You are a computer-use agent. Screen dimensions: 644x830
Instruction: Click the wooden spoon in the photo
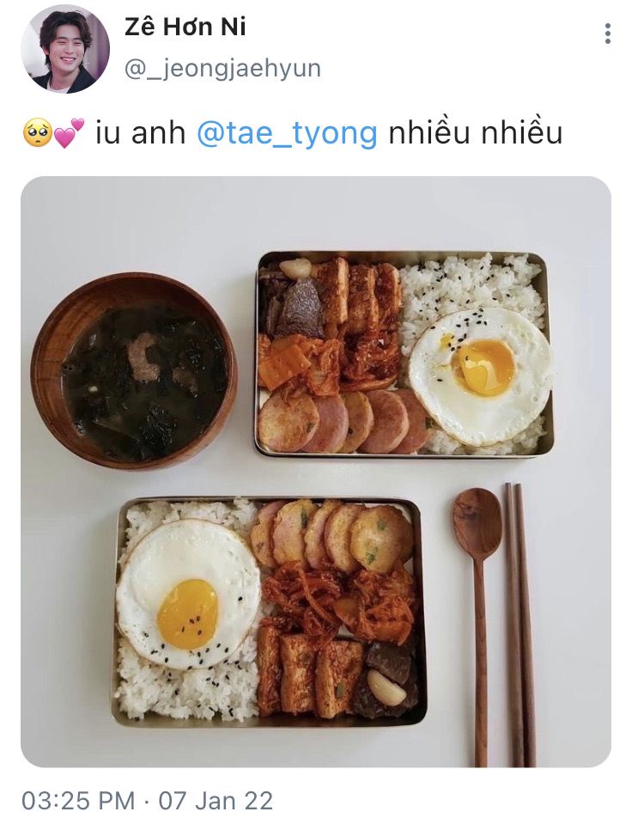point(477,625)
